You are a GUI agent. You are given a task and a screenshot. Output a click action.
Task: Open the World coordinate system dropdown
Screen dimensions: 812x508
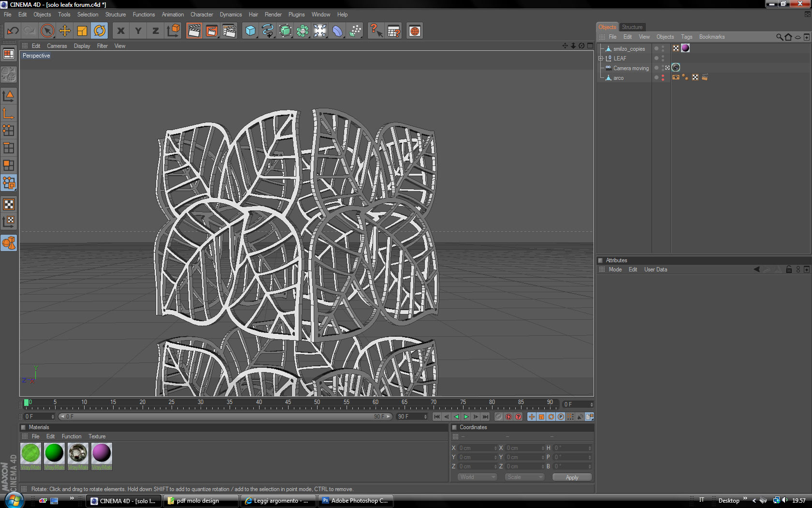pyautogui.click(x=477, y=477)
